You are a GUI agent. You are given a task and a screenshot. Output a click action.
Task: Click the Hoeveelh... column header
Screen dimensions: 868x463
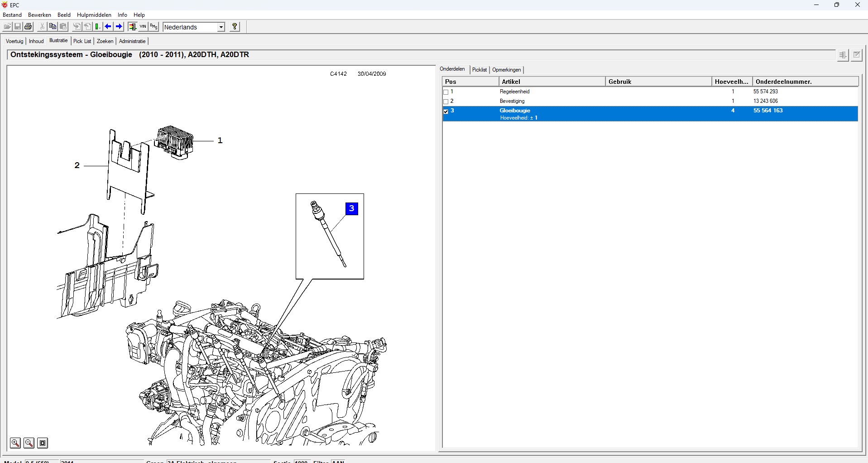(x=732, y=82)
